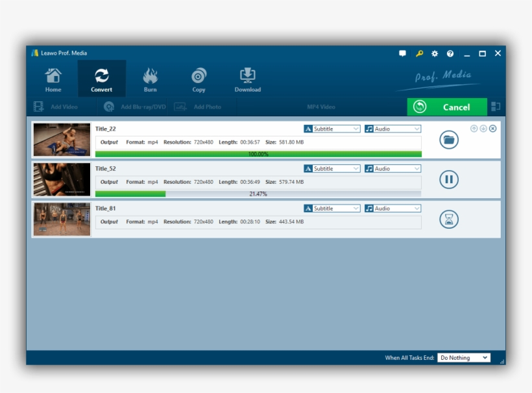Remove Title_22 from the queue
Screen dimensions: 532x393
click(494, 127)
